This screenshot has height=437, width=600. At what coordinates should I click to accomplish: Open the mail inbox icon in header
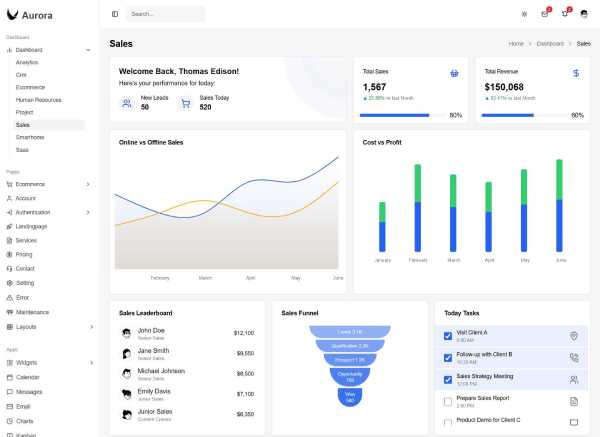coord(545,14)
